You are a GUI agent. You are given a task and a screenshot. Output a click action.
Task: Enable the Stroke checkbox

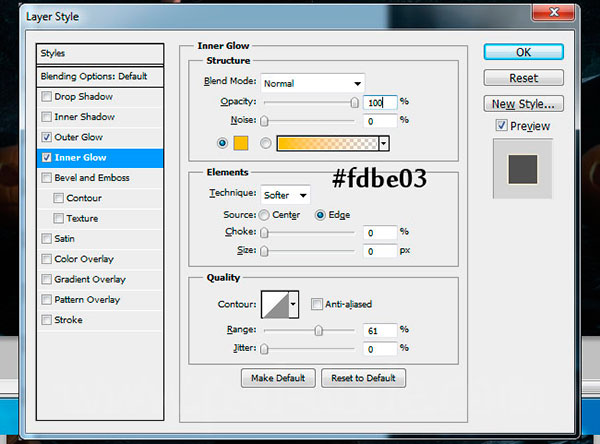tap(46, 320)
